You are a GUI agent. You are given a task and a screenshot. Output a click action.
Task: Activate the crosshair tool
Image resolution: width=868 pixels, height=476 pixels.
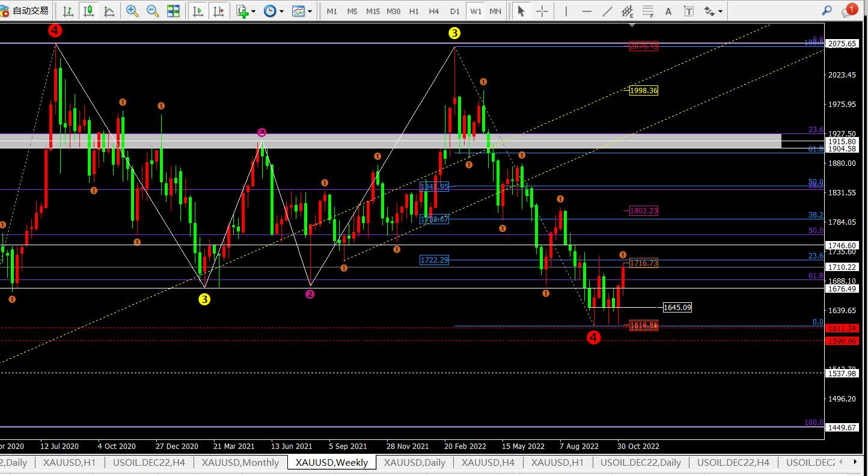pos(542,11)
